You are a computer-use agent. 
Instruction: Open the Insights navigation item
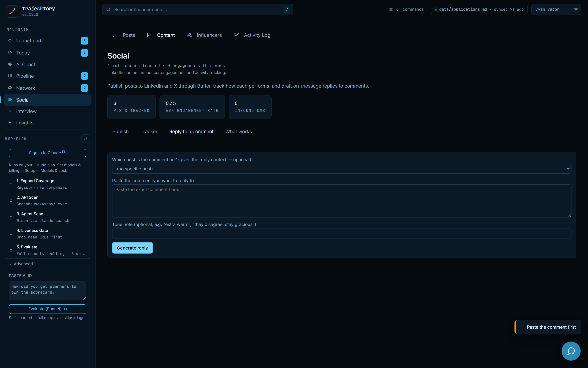tap(48, 123)
